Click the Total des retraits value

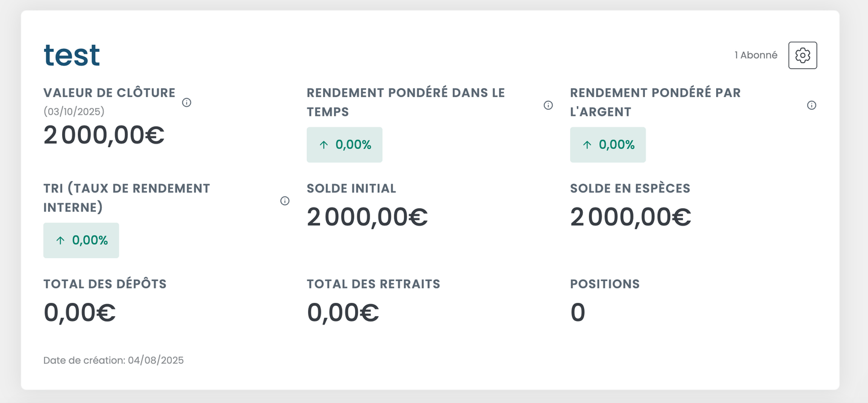coord(343,313)
